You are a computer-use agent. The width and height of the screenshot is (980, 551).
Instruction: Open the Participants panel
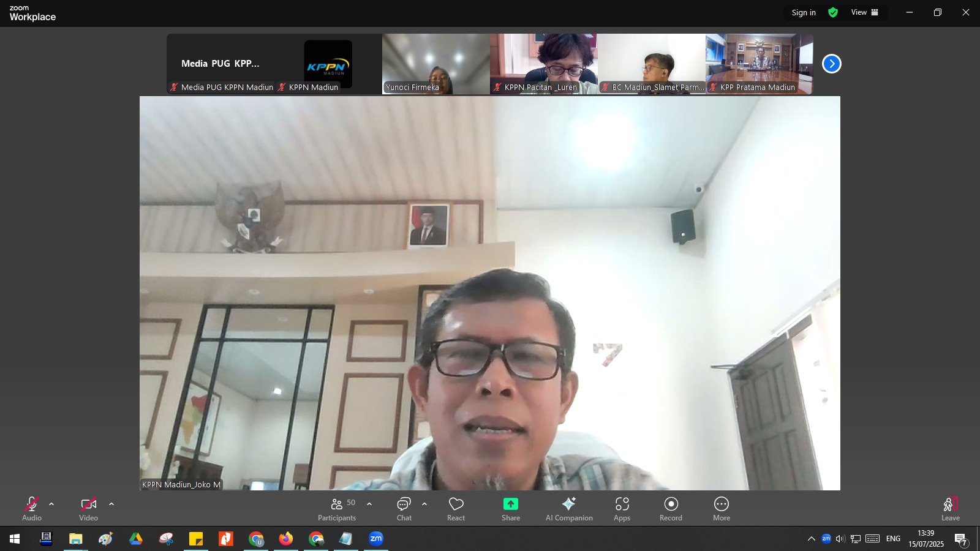[337, 509]
